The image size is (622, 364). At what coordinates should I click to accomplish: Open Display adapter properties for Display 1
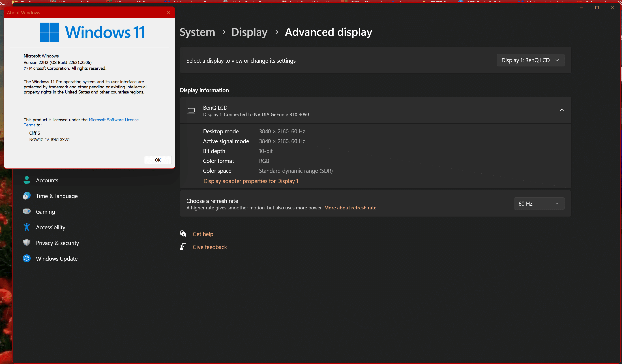pos(251,181)
